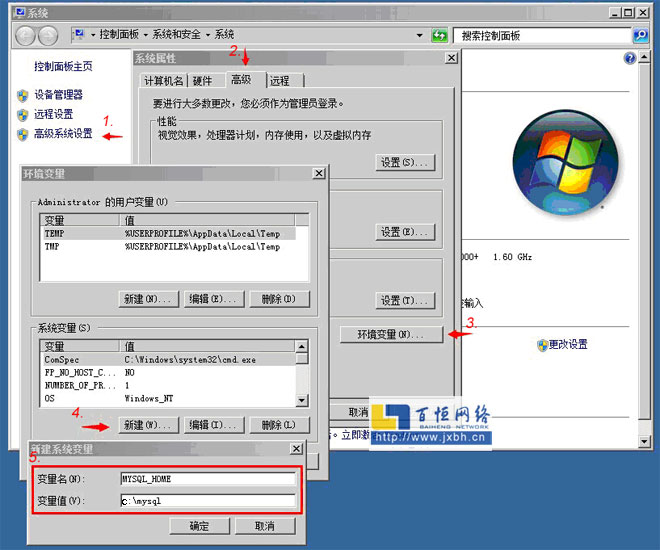Open 远程设置 link
Screen dimensions: 660x550
53,114
